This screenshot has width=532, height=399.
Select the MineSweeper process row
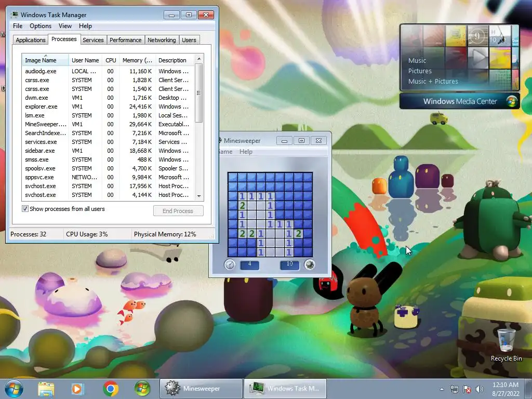pos(108,124)
